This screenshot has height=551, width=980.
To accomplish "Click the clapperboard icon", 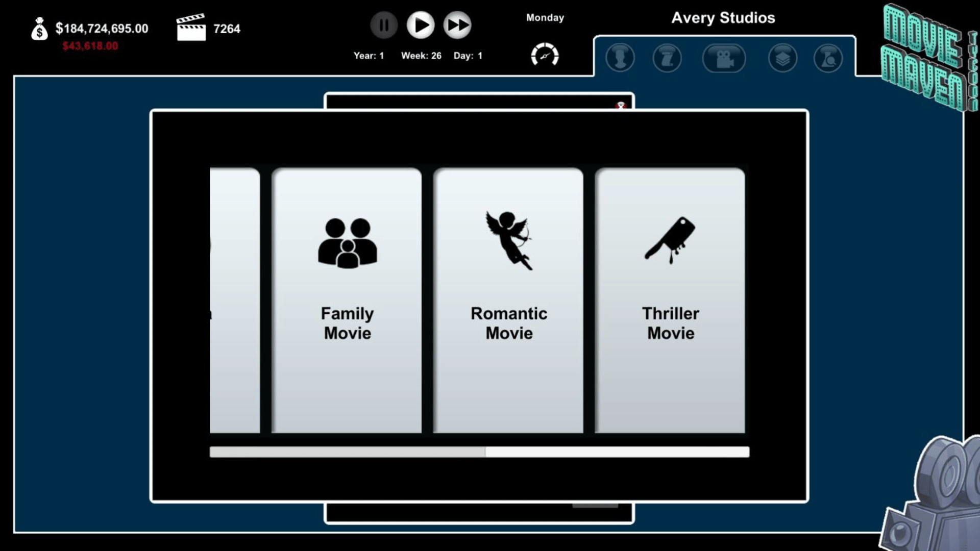I will [x=191, y=28].
